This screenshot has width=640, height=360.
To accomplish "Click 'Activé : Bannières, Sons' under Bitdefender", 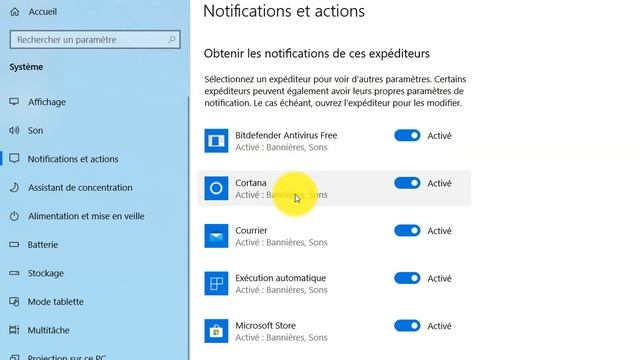I will (281, 147).
